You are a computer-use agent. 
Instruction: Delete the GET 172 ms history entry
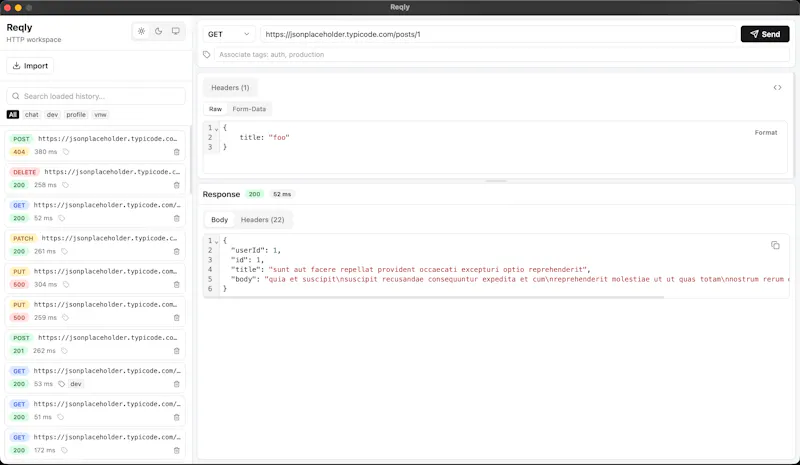(177, 451)
